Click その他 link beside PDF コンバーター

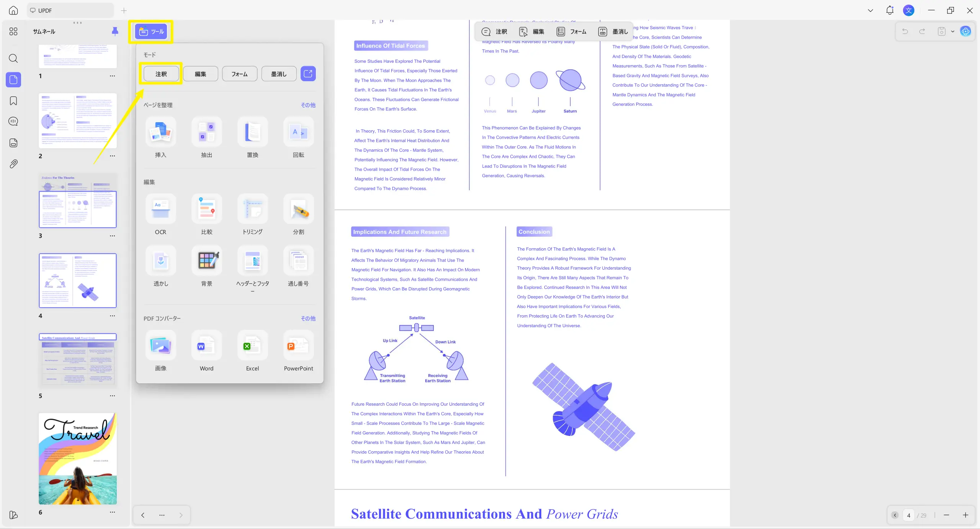(x=308, y=318)
